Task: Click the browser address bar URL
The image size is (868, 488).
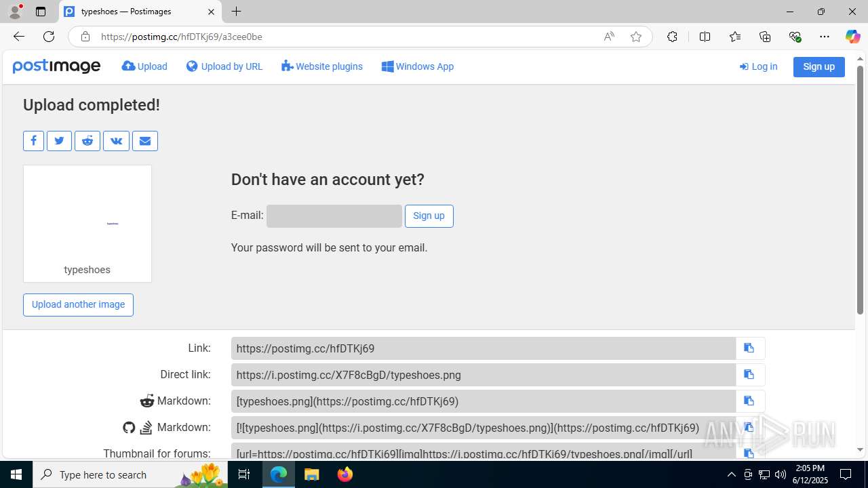Action: pyautogui.click(x=182, y=37)
